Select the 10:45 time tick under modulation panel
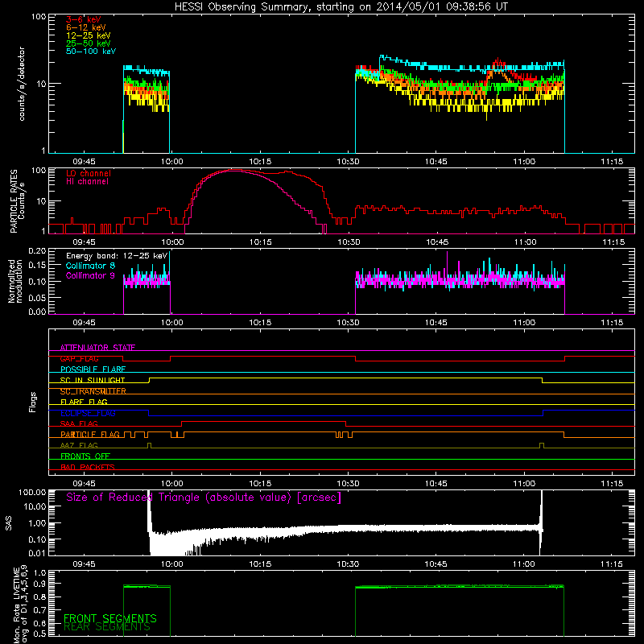Viewport: 644px width, 644px height. [436, 323]
